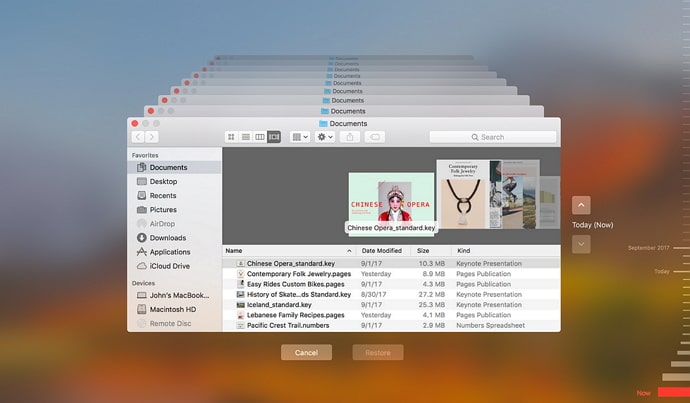The width and height of the screenshot is (690, 403).
Task: Sort by Size column header
Action: click(x=423, y=250)
